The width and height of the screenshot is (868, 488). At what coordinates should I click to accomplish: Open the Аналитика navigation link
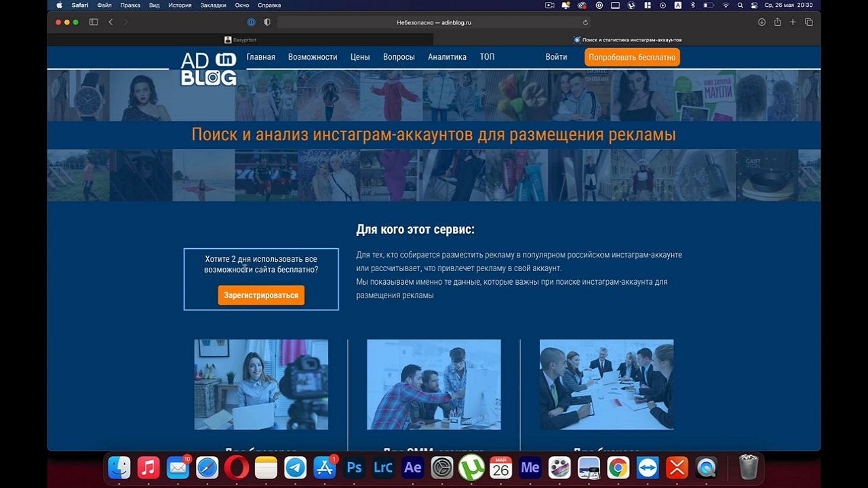click(447, 57)
